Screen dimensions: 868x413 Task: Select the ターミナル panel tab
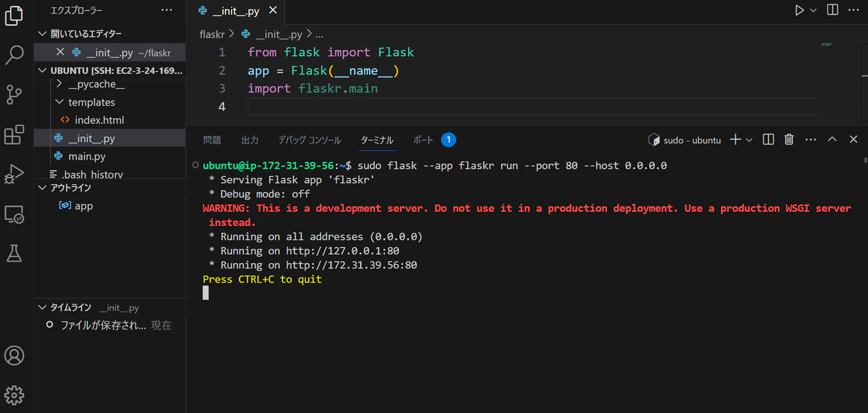(x=377, y=140)
